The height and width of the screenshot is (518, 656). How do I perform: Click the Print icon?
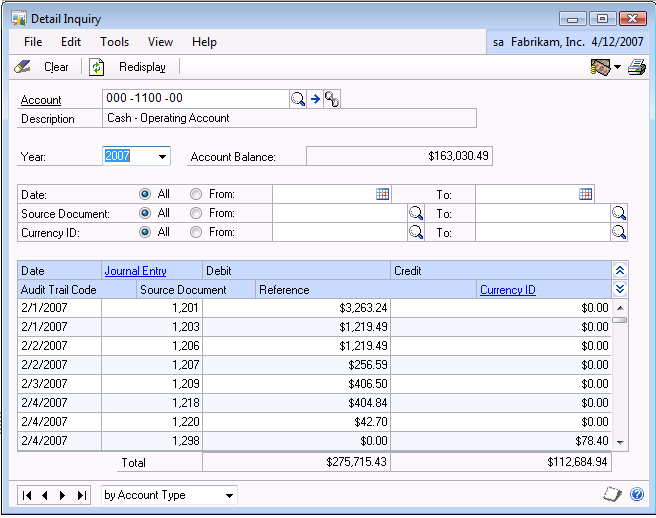coord(637,67)
